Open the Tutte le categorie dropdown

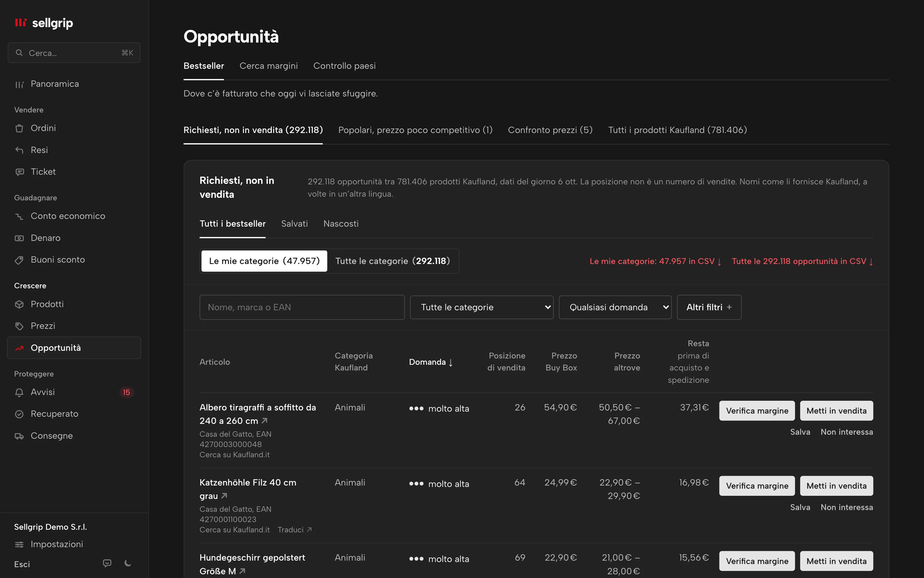[481, 307]
